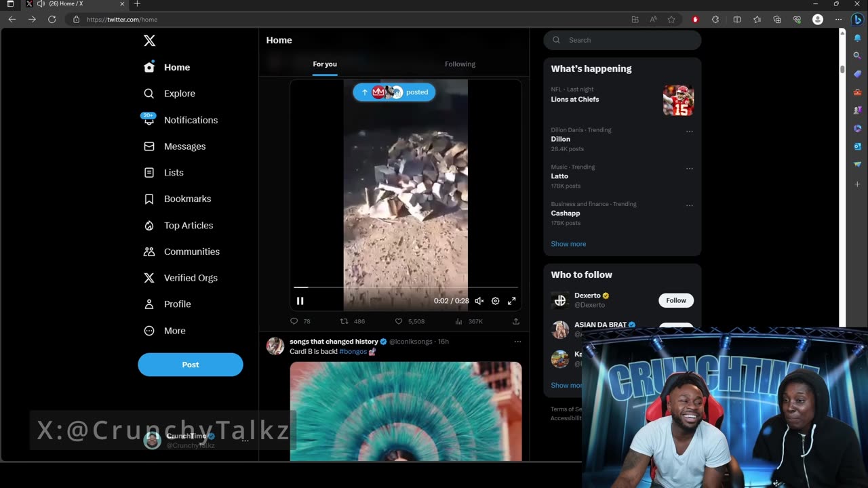Open Notifications with the 20+ badge
This screenshot has width=868, height=488.
coord(180,120)
